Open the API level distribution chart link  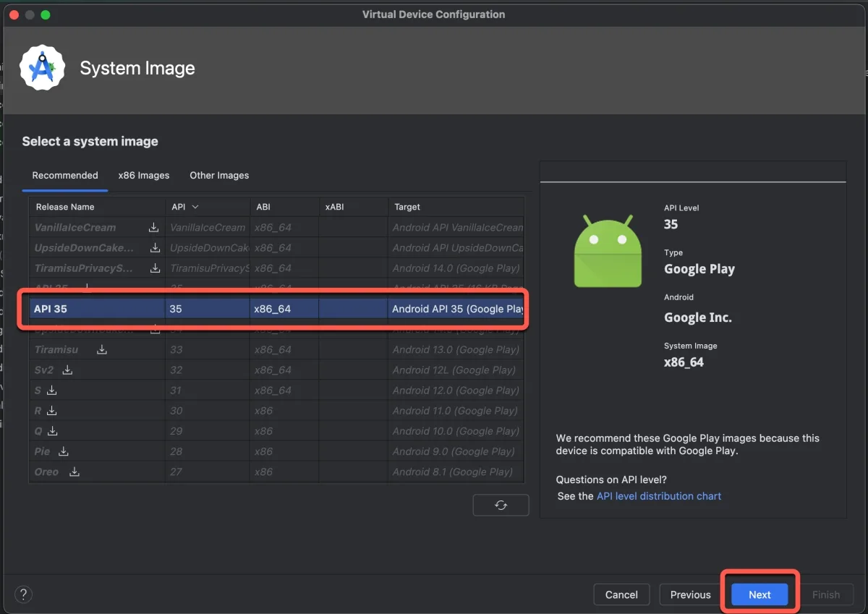[x=658, y=496]
